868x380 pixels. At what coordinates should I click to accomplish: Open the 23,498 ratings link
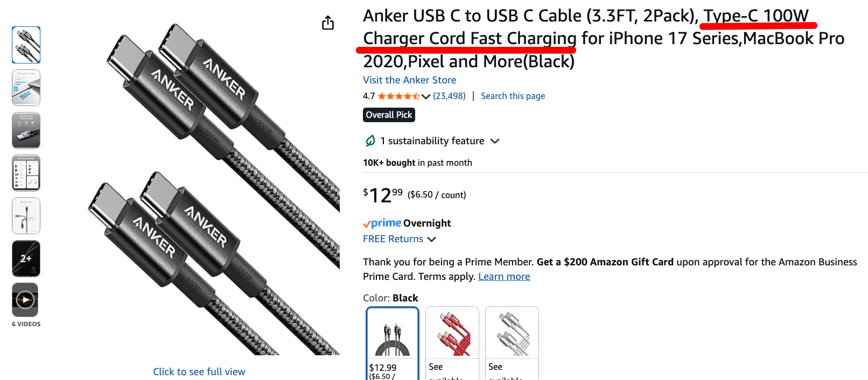pyautogui.click(x=447, y=96)
